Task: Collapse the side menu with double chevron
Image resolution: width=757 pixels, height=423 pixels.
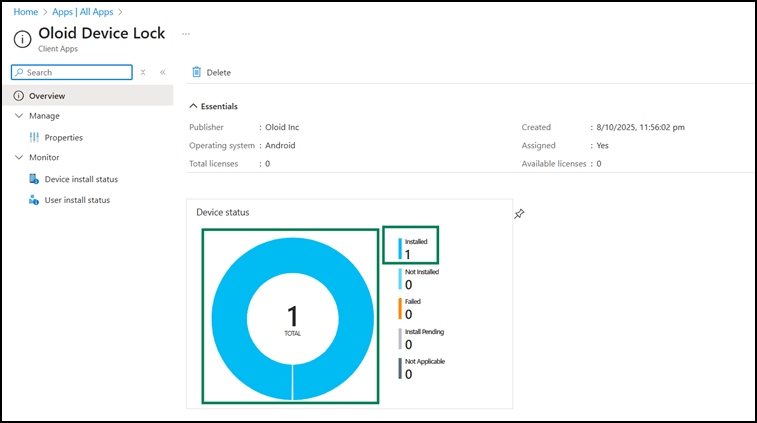Action: point(163,72)
